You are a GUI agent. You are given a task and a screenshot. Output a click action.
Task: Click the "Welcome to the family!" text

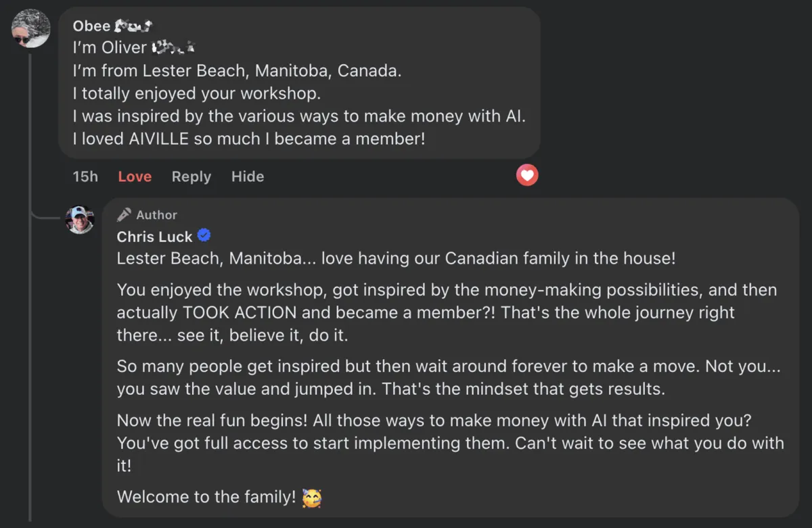(x=206, y=498)
